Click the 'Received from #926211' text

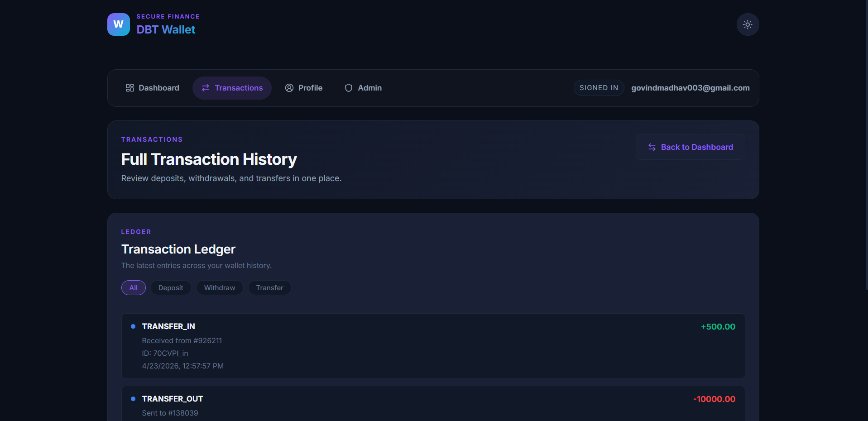[x=182, y=340]
